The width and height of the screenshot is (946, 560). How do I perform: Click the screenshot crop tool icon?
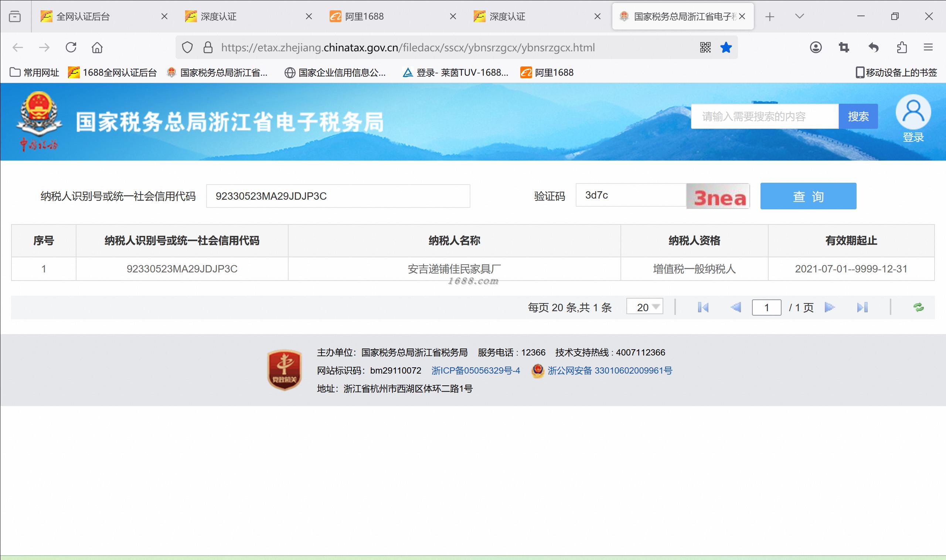(844, 48)
